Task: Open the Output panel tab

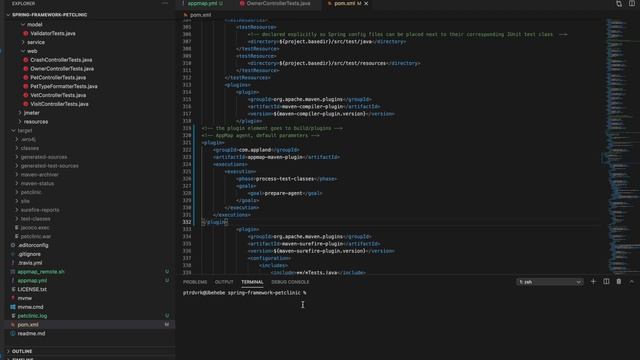Action: 224,282
